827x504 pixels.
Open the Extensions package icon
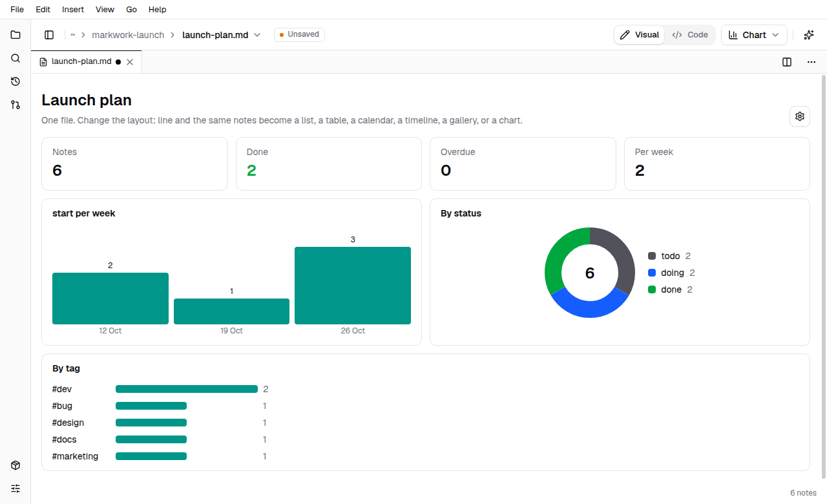(16, 465)
